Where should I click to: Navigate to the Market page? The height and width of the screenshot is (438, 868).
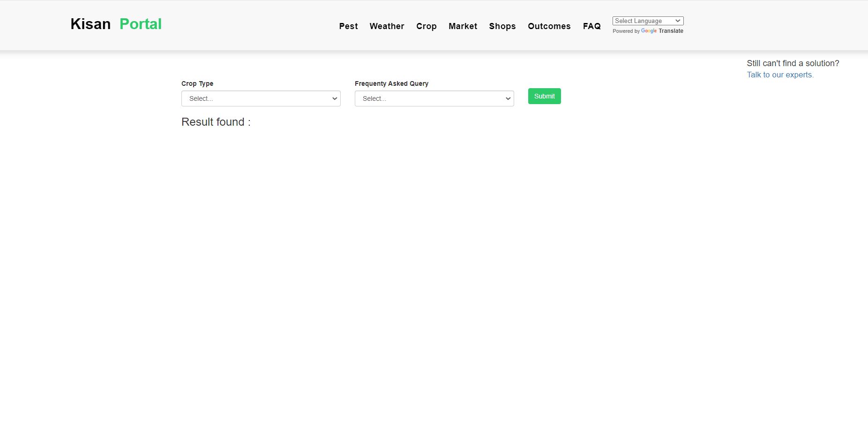(463, 26)
